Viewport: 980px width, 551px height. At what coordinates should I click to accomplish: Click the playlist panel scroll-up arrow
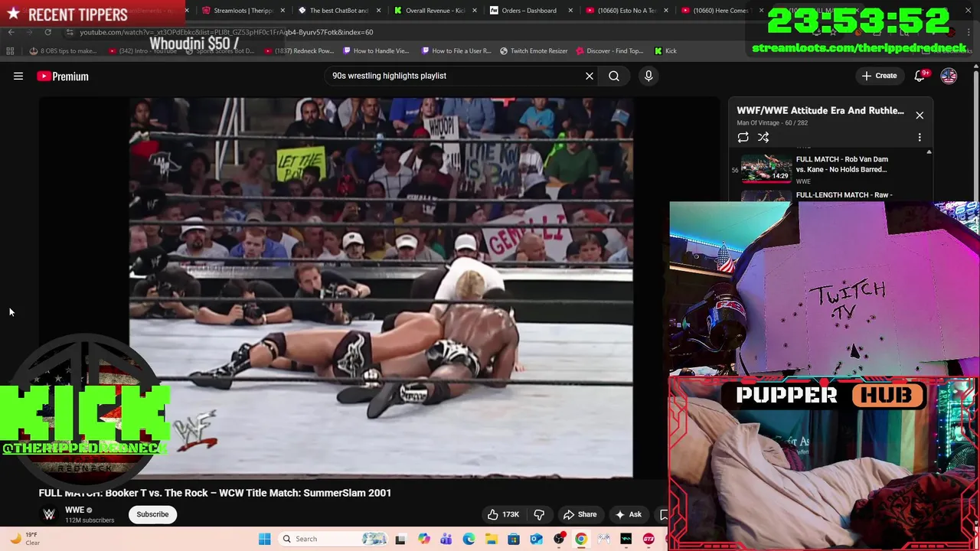click(x=929, y=152)
